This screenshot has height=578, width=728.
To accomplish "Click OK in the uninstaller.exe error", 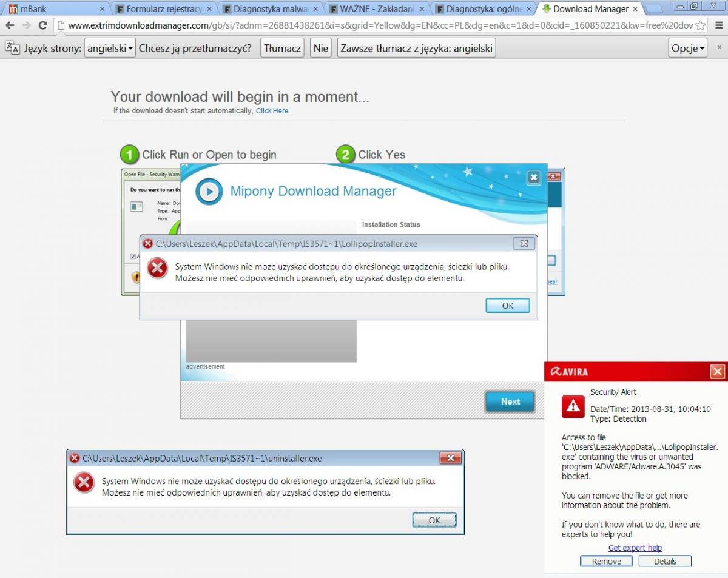I will [x=434, y=520].
